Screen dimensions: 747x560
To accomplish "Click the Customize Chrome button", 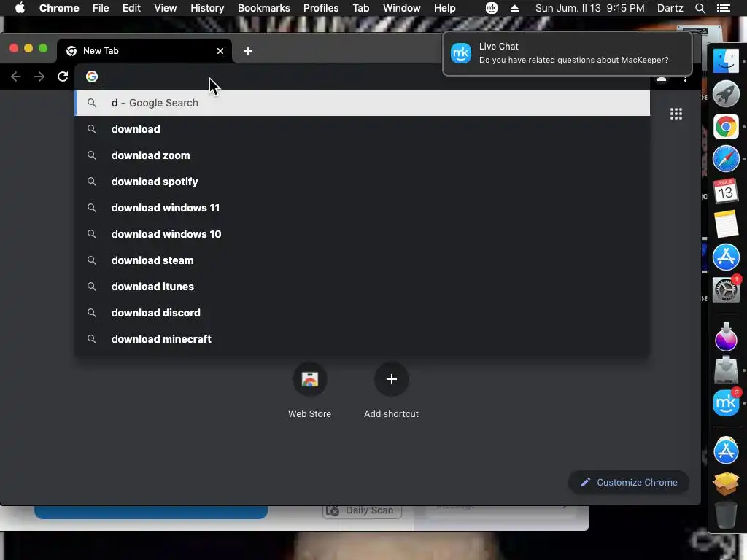I will (x=629, y=483).
